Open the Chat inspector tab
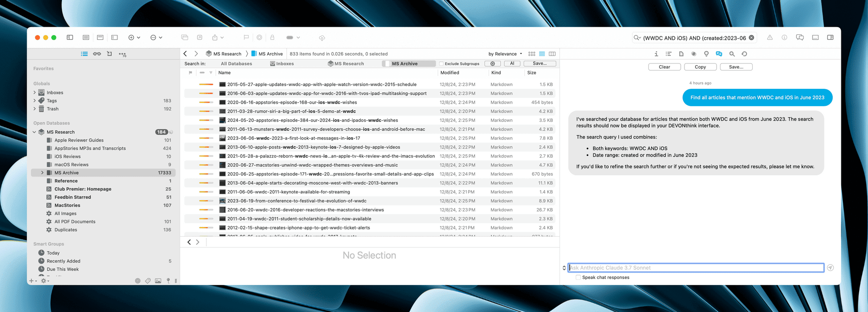Screen dimensions: 868x312 tap(719, 54)
